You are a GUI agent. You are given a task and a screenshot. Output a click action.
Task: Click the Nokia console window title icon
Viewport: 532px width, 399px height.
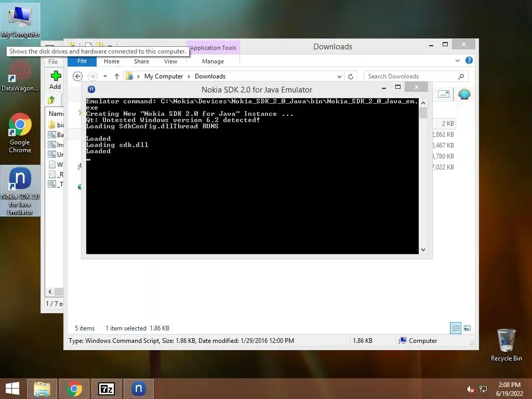(x=91, y=89)
